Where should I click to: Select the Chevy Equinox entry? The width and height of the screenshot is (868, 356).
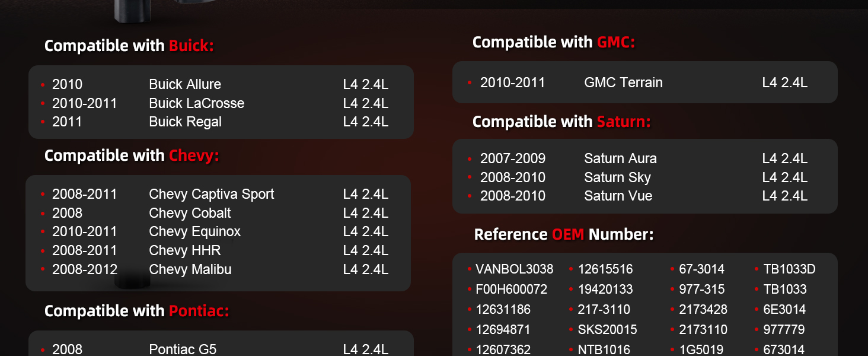194,231
